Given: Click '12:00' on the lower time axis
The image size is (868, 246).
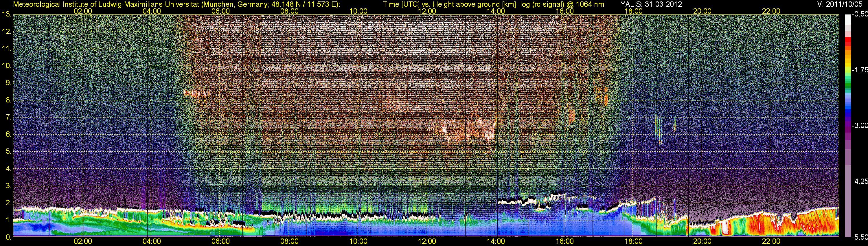Looking at the screenshot, I should [427, 241].
